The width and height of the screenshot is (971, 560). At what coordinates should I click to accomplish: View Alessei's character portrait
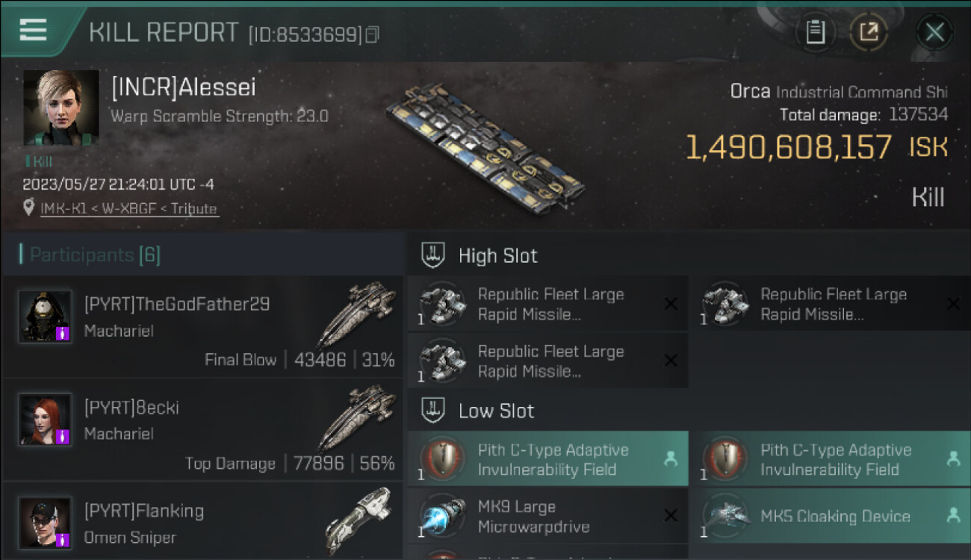click(61, 108)
